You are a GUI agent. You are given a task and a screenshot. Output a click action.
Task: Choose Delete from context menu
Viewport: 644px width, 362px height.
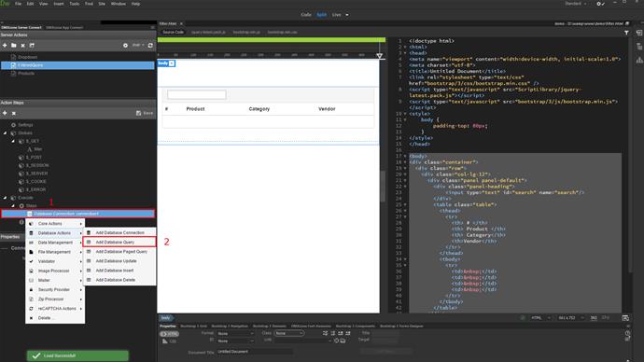[55, 318]
